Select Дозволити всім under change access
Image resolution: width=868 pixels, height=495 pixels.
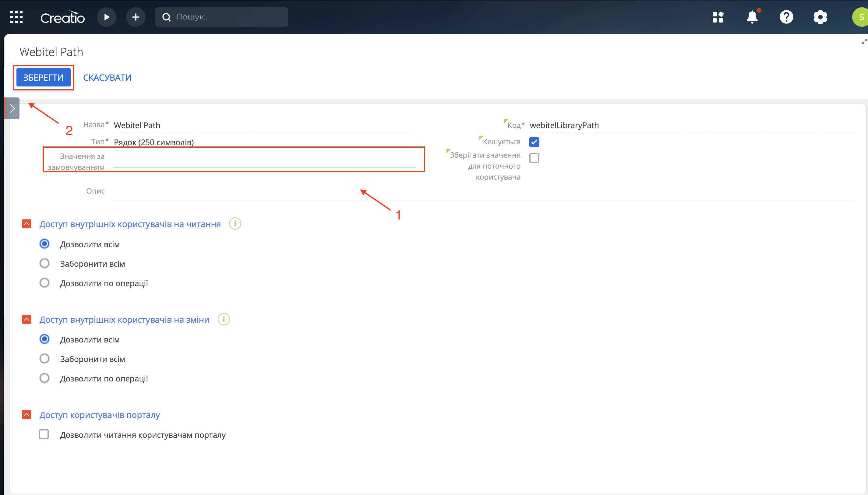coord(44,339)
